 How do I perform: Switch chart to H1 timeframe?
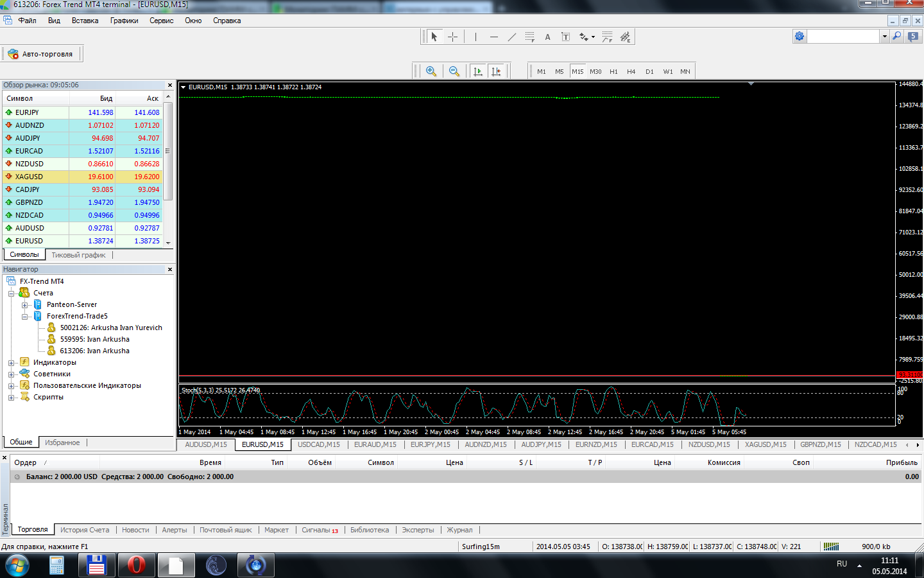pyautogui.click(x=613, y=71)
